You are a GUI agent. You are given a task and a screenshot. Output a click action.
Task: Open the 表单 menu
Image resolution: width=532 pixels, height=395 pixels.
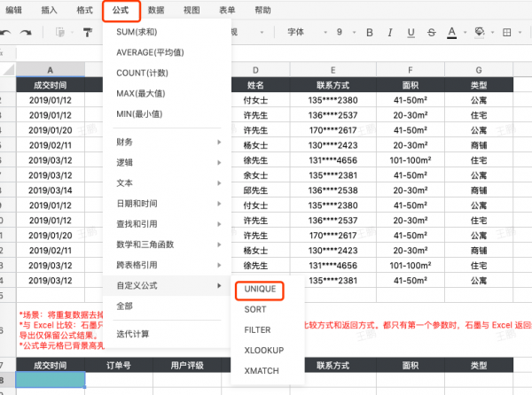click(227, 10)
